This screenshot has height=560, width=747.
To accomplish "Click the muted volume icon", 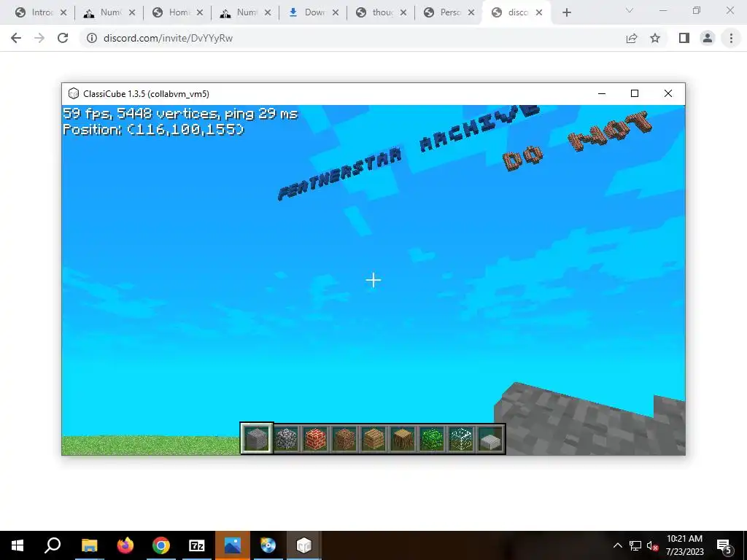I will tap(652, 545).
